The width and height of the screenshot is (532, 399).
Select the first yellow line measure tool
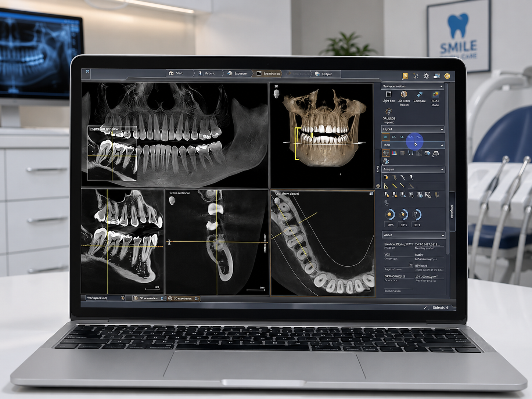coord(394,186)
